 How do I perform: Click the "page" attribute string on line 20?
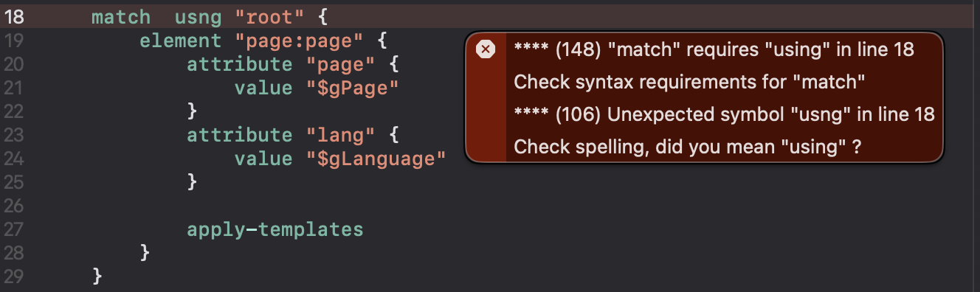340,64
